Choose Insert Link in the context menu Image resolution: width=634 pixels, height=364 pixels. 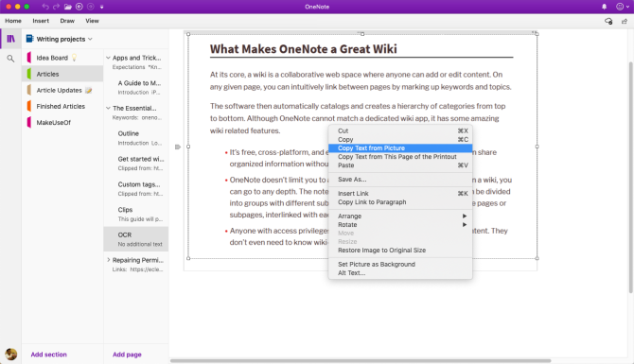[400, 194]
